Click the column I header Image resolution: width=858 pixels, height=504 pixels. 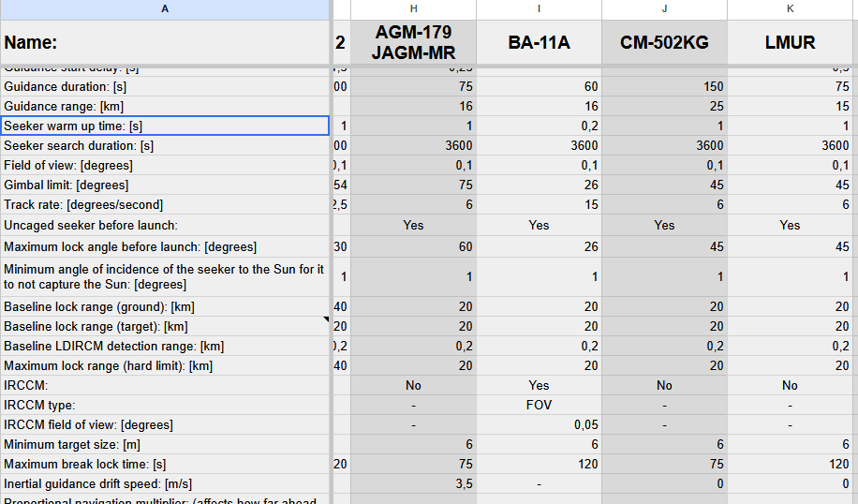tap(539, 9)
